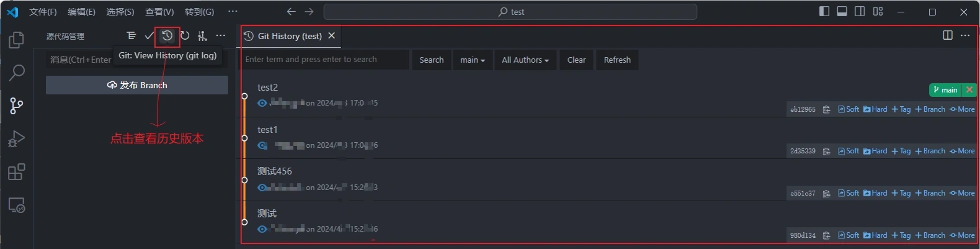Viewport: 980px width, 249px height.
Task: Open the Explorer view in the activity bar
Action: click(16, 40)
